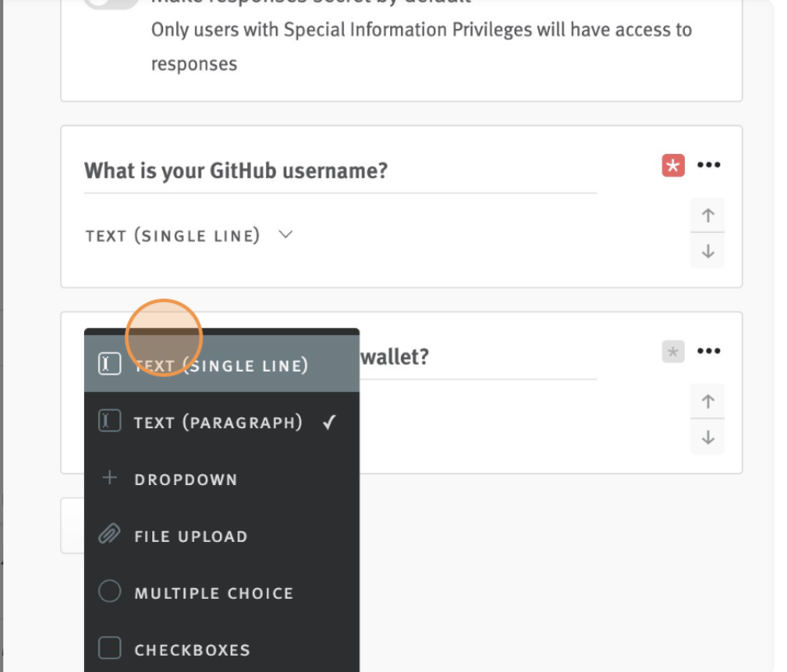This screenshot has height=672, width=787.
Task: Move GitHub username question up
Action: click(708, 215)
